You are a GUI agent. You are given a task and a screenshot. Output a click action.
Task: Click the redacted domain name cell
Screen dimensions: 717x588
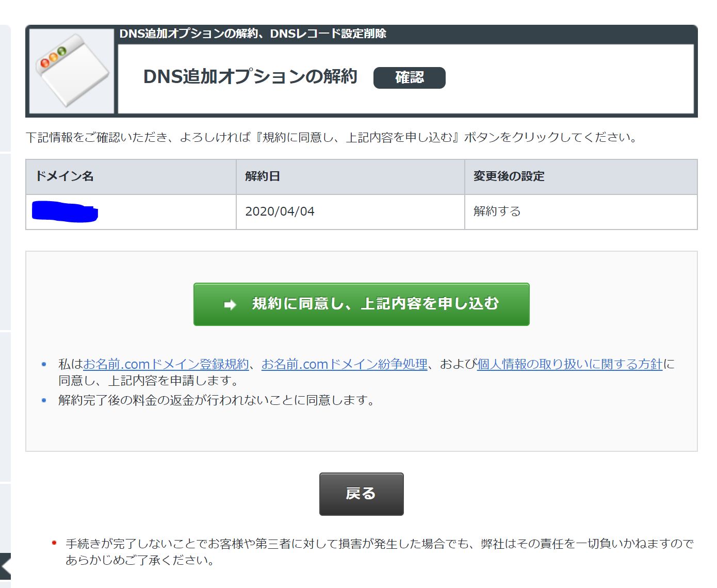[65, 212]
